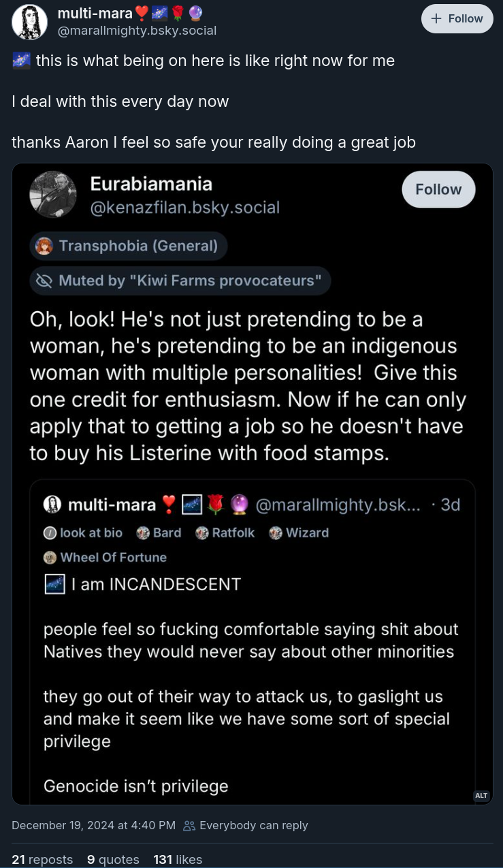503x868 pixels.
Task: Open the @kenazfilan.bsky.social handle
Action: point(184,207)
